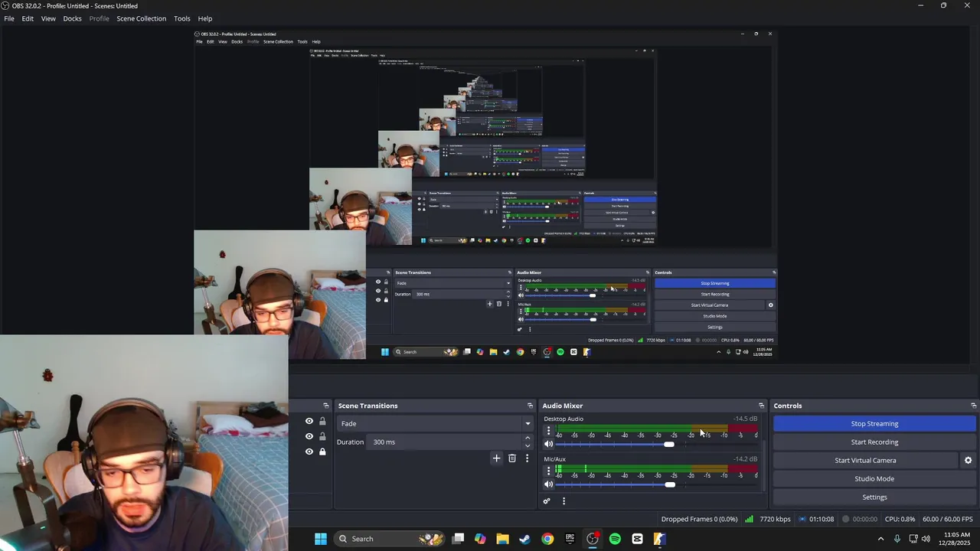Click the 'CPU: 0.8%' status text
The height and width of the screenshot is (551, 980).
click(900, 519)
